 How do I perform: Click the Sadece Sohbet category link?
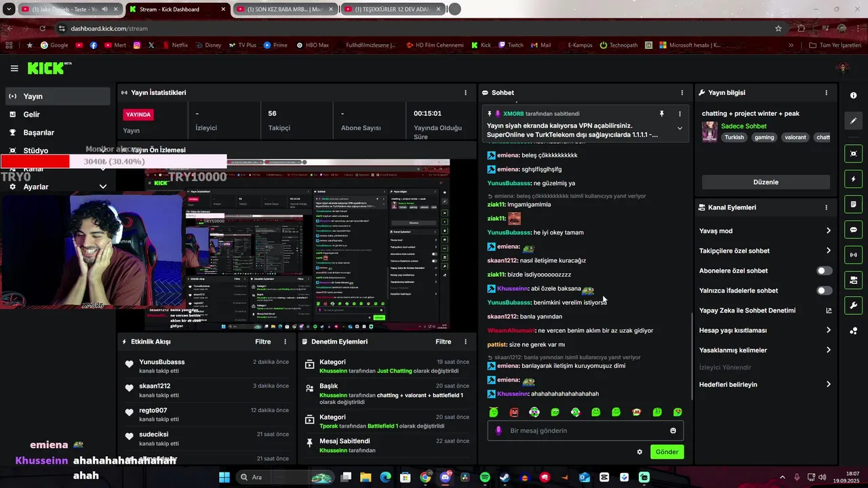click(x=744, y=126)
